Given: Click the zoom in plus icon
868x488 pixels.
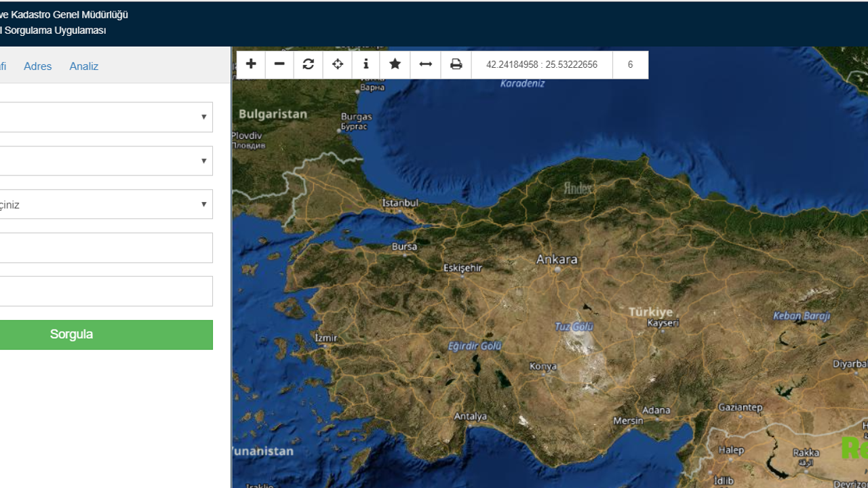Looking at the screenshot, I should click(251, 64).
